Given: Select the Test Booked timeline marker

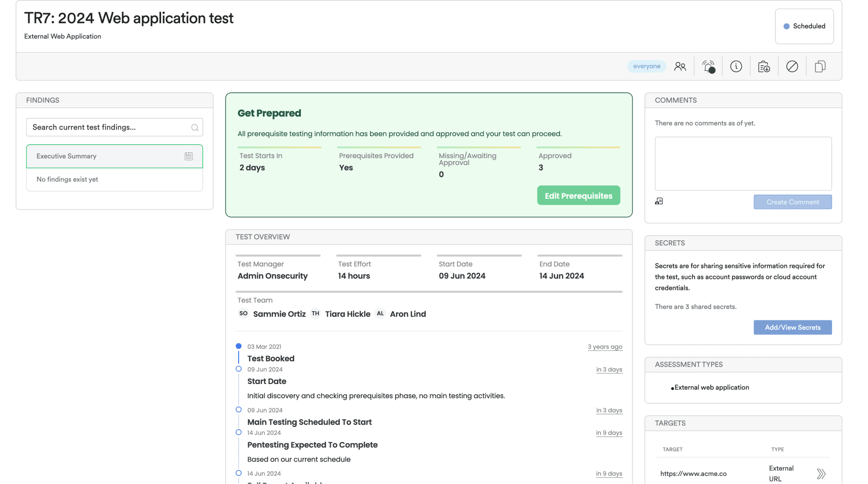Looking at the screenshot, I should point(239,346).
